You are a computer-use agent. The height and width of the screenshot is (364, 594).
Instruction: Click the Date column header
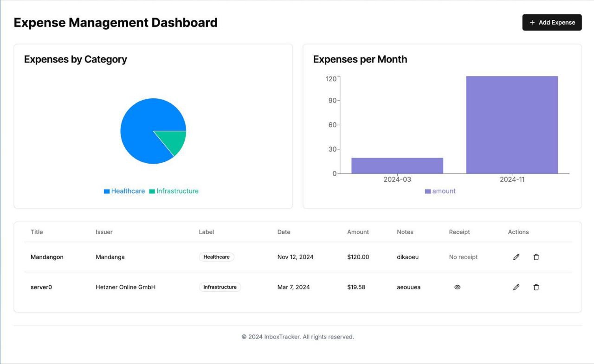[284, 232]
